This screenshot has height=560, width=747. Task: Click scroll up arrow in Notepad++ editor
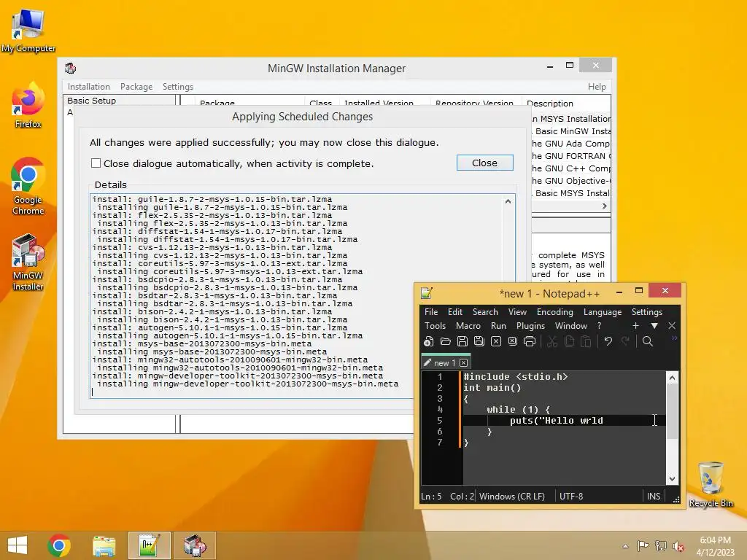(672, 378)
